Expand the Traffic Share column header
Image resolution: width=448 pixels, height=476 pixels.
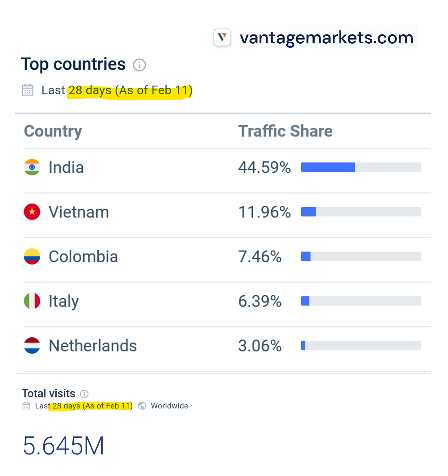(x=285, y=131)
